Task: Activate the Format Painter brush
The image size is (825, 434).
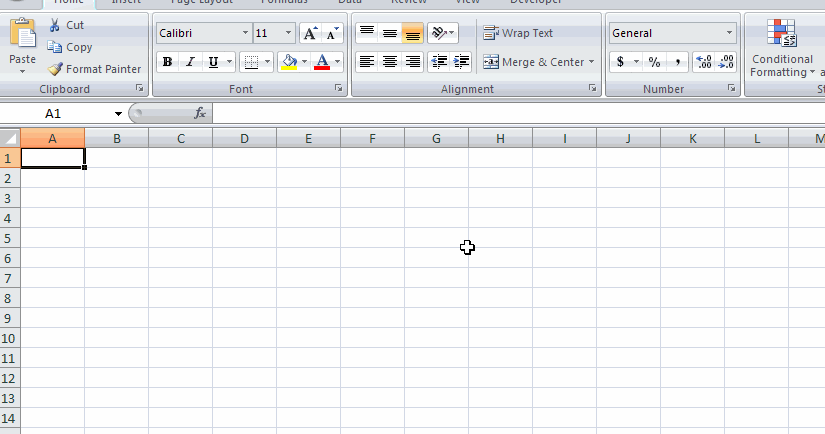Action: tap(94, 69)
